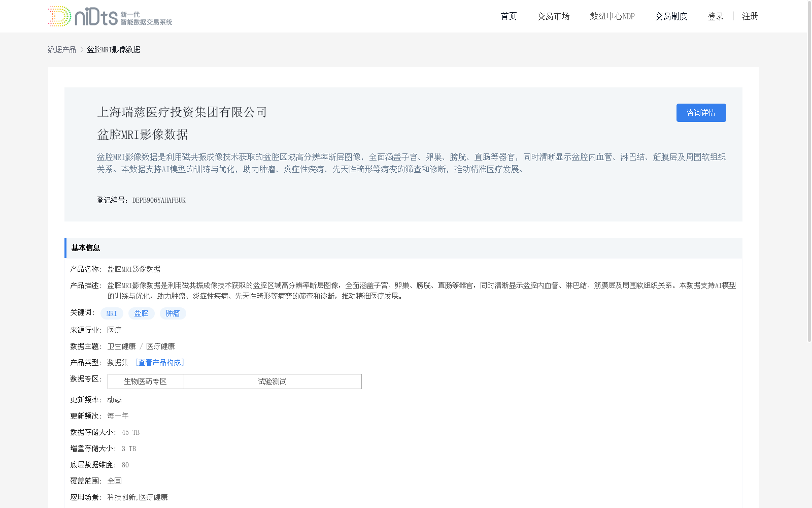Viewport: 812px width, 508px height.
Task: Select the MRI keyword tag
Action: pos(112,313)
